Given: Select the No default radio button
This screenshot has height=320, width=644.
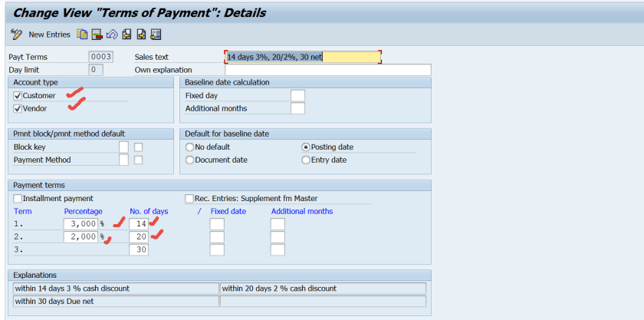Looking at the screenshot, I should pyautogui.click(x=189, y=147).
